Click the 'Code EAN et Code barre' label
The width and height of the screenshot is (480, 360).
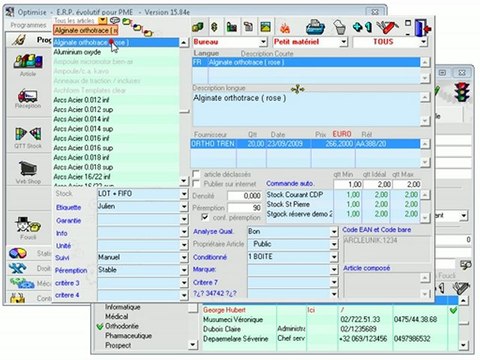377,230
